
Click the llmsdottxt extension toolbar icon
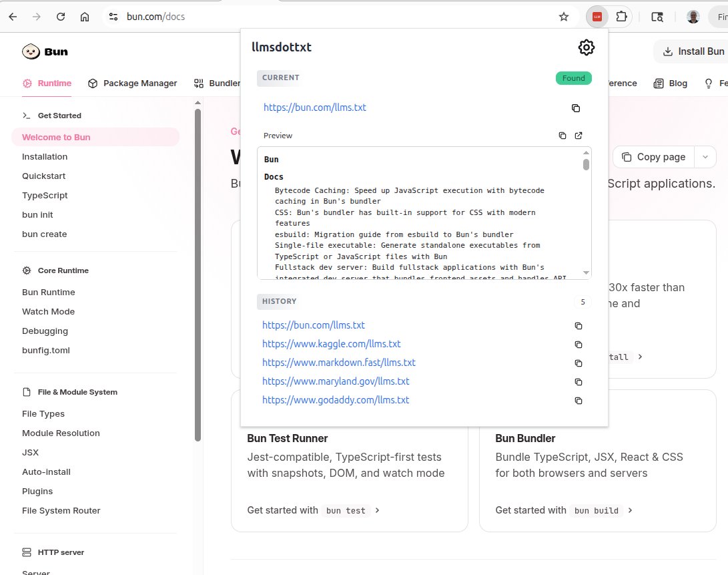tap(597, 17)
